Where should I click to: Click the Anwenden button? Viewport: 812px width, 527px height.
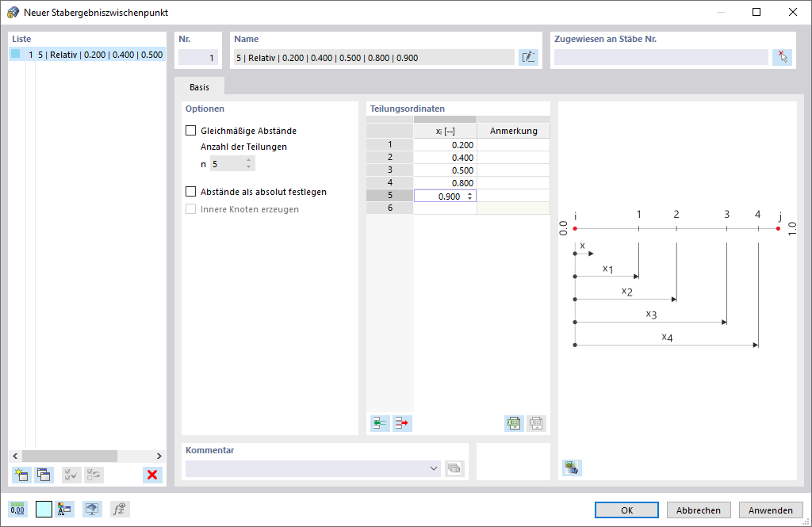pos(771,510)
